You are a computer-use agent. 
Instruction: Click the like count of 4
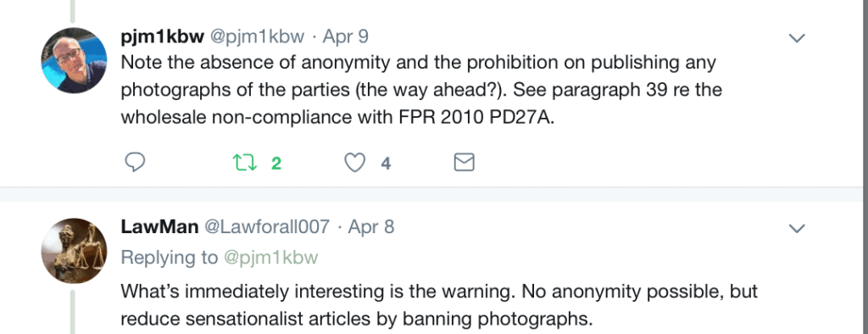pyautogui.click(x=386, y=164)
